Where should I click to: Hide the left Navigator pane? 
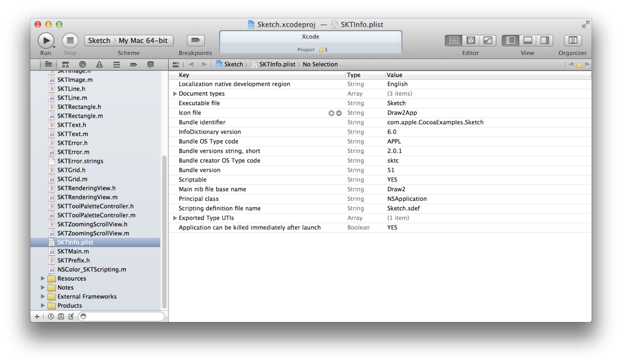point(511,41)
